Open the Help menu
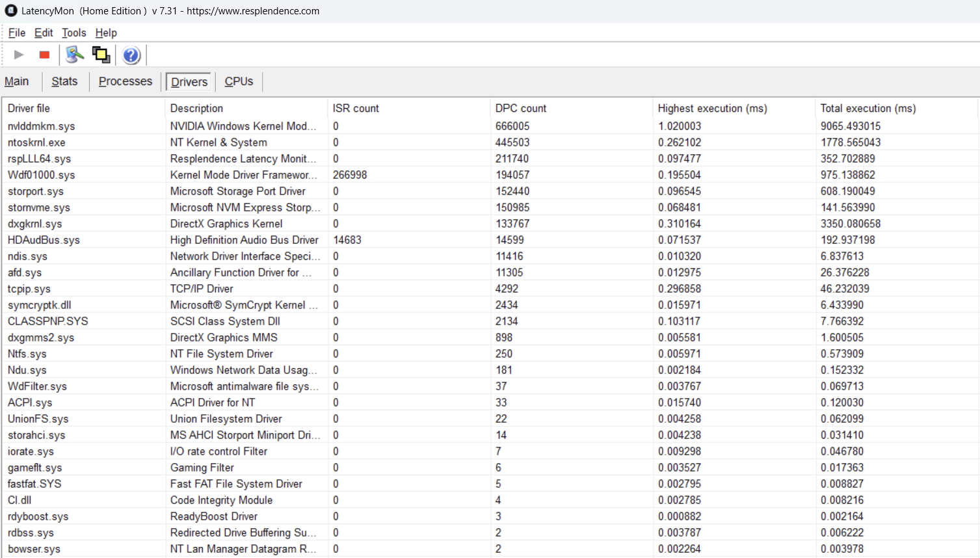Viewport: 980px width, 558px height. 106,33
